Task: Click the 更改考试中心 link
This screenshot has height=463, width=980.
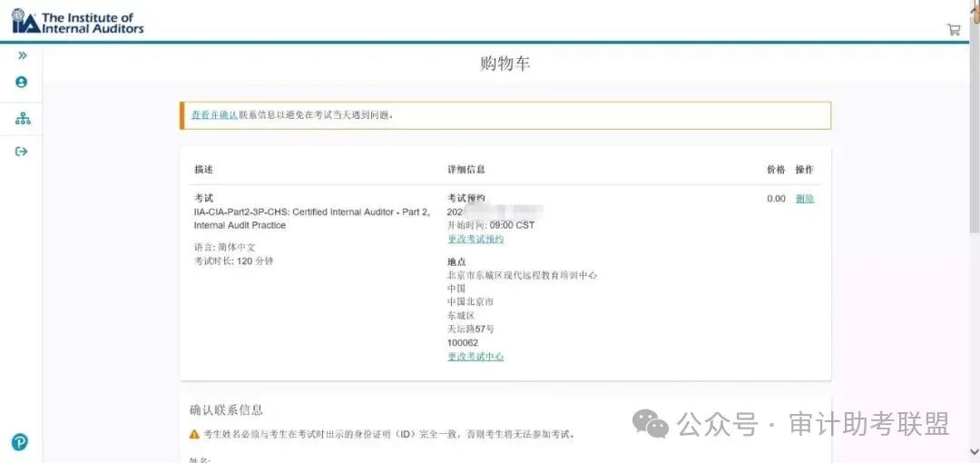Action: click(x=475, y=357)
